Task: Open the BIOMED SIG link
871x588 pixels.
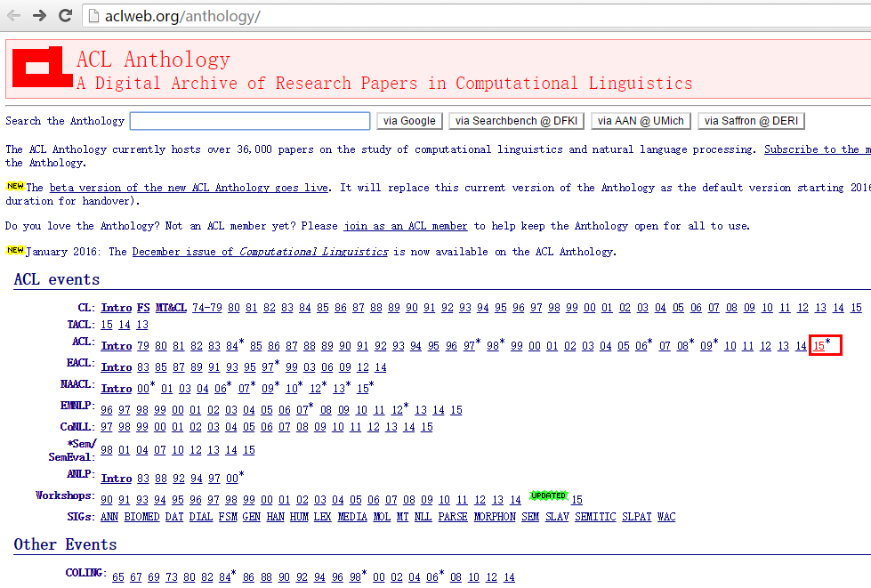Action: coord(141,517)
